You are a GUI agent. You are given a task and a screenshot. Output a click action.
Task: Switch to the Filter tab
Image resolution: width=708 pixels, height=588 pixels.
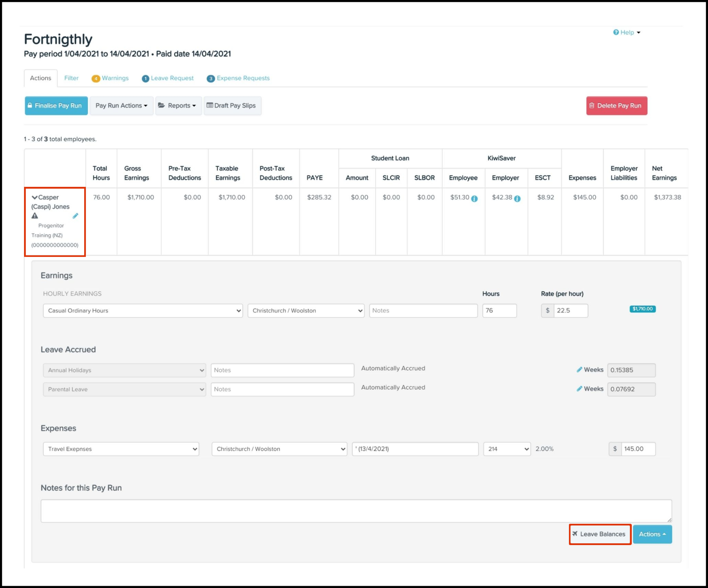71,78
